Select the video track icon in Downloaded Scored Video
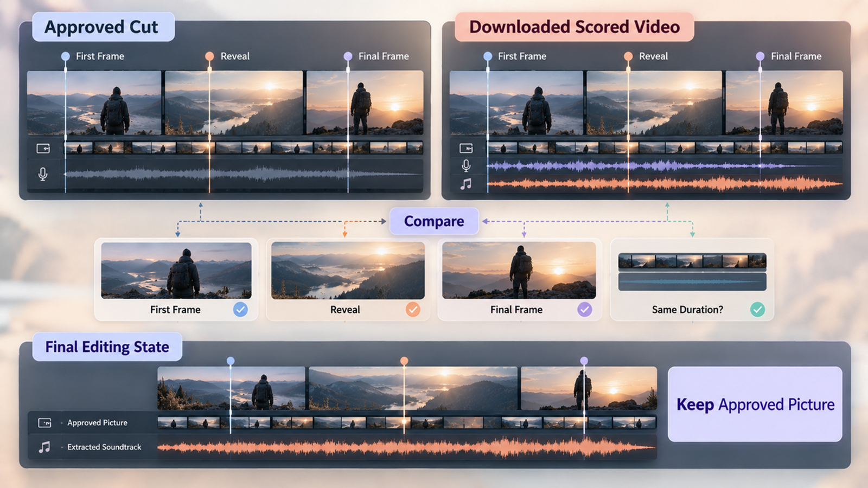Screen dimensions: 868x488 (x=466, y=148)
